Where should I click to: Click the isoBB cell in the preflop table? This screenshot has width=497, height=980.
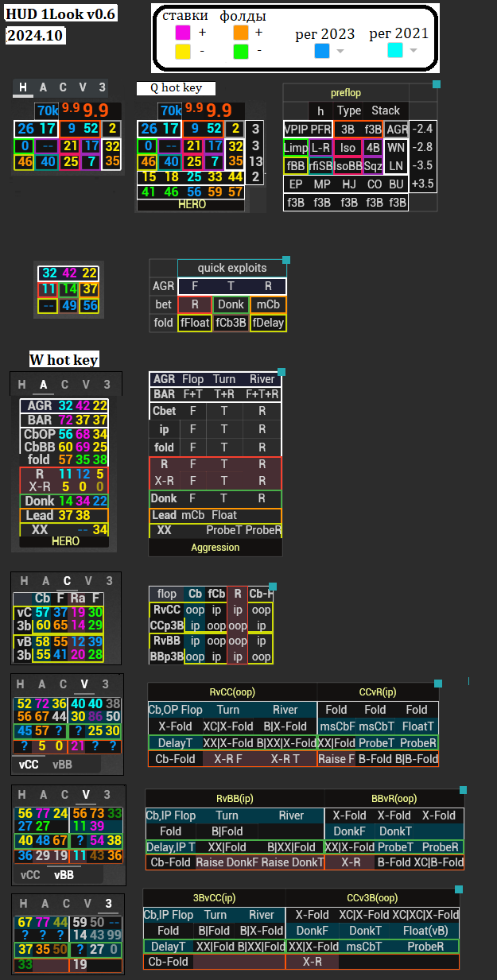pos(348,166)
